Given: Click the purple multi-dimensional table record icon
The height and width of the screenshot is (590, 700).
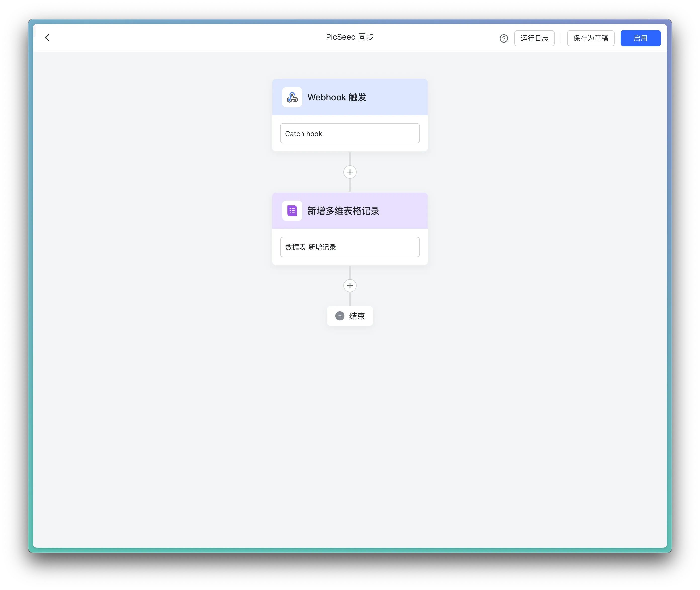Looking at the screenshot, I should coord(292,211).
